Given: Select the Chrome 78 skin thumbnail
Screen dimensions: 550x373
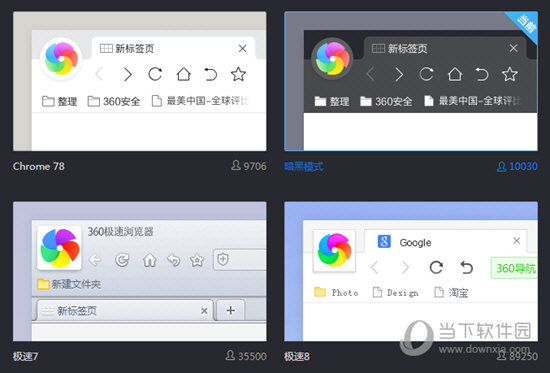Looking at the screenshot, I should pos(140,81).
